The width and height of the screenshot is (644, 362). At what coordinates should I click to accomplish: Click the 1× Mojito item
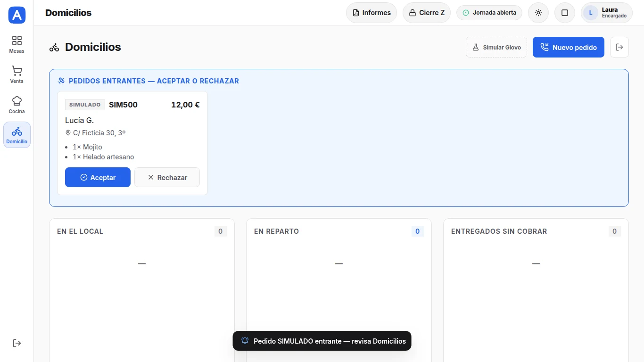coord(87,147)
